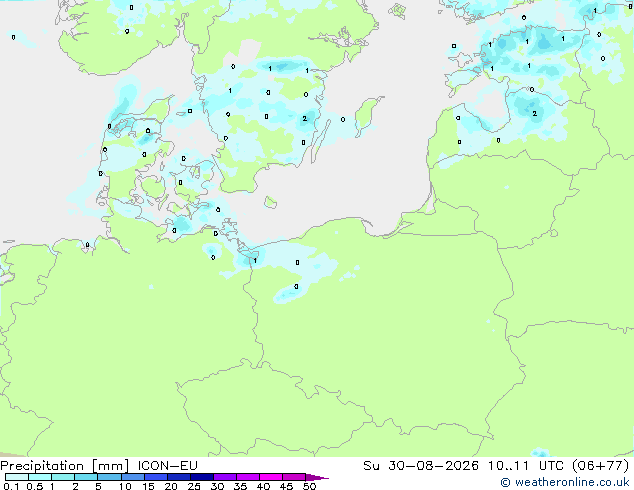The height and width of the screenshot is (490, 634).
Task: Select the 0.5–1 mm legend color box
Action: pyautogui.click(x=40, y=477)
